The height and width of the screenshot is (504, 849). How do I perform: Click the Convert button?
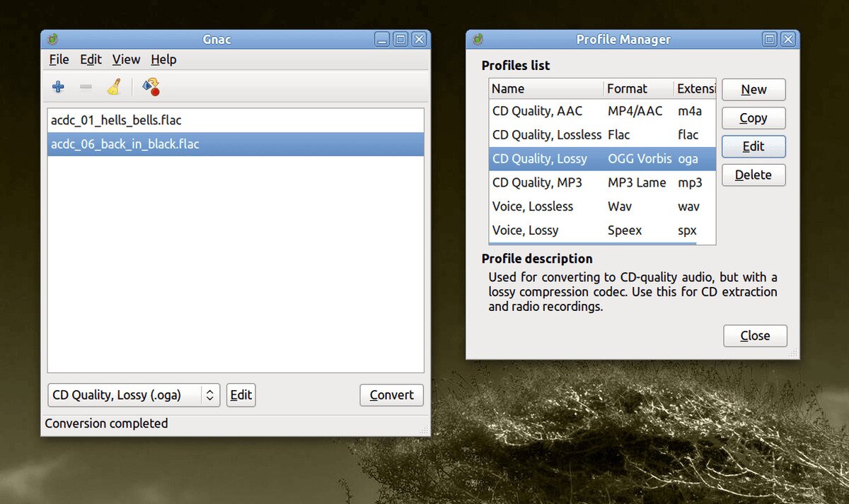coord(391,395)
